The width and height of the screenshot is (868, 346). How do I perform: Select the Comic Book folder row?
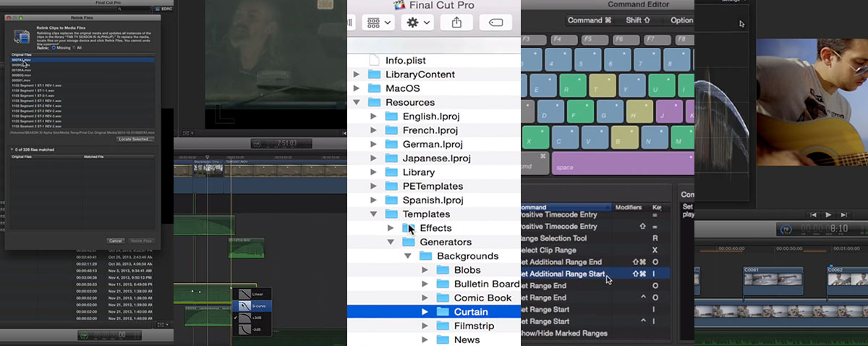point(434,298)
